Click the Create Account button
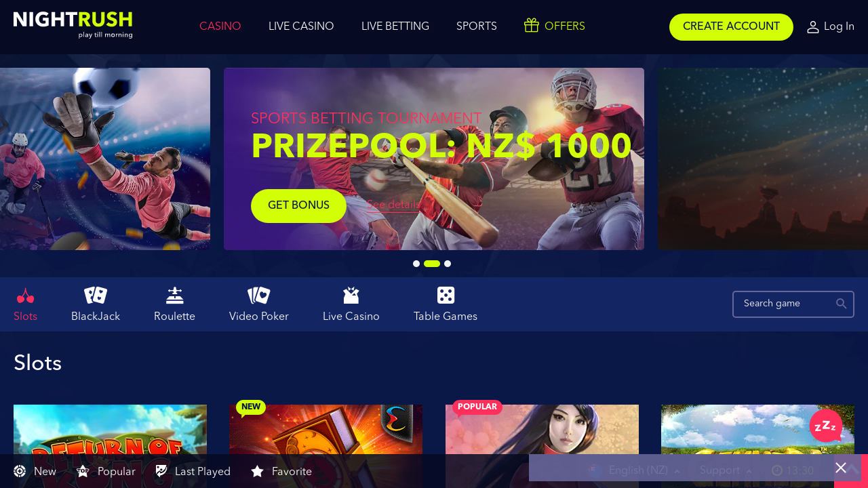This screenshot has width=868, height=488. pos(731,27)
